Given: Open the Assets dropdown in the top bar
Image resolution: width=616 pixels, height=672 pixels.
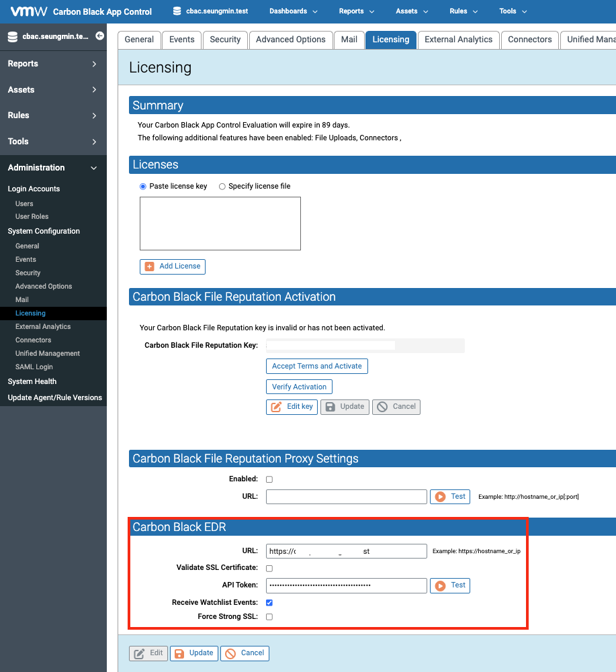Looking at the screenshot, I should (412, 11).
